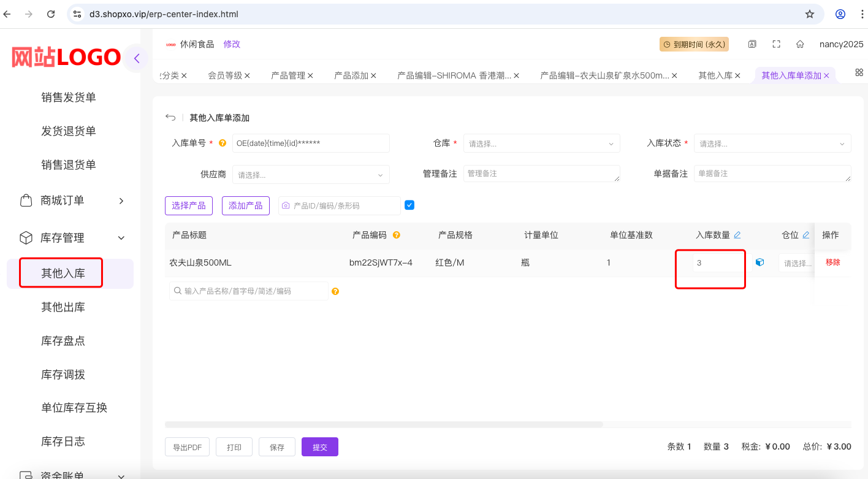Click the back arrow beside 其他入库单添加
Screen dimensions: 868x479
tap(170, 117)
